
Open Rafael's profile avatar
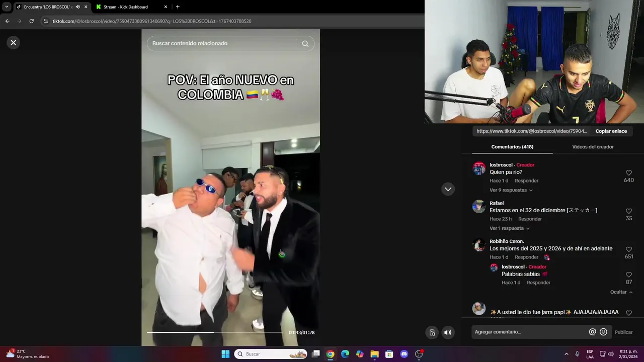coord(479,207)
